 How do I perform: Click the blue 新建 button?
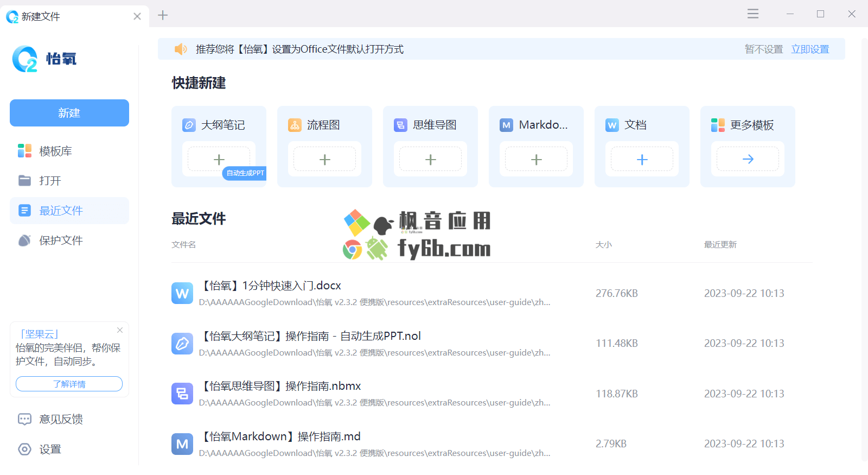pos(69,113)
